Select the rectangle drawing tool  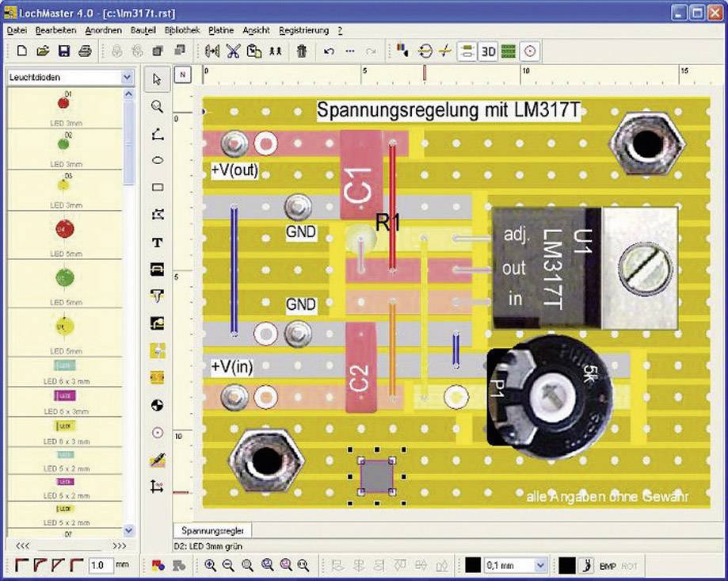pos(158,187)
